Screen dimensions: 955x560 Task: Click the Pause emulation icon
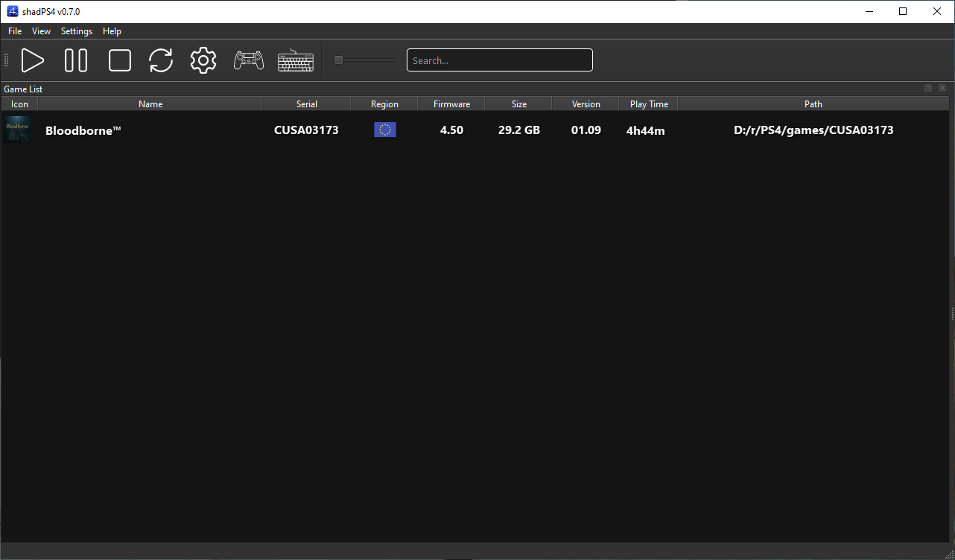[76, 60]
